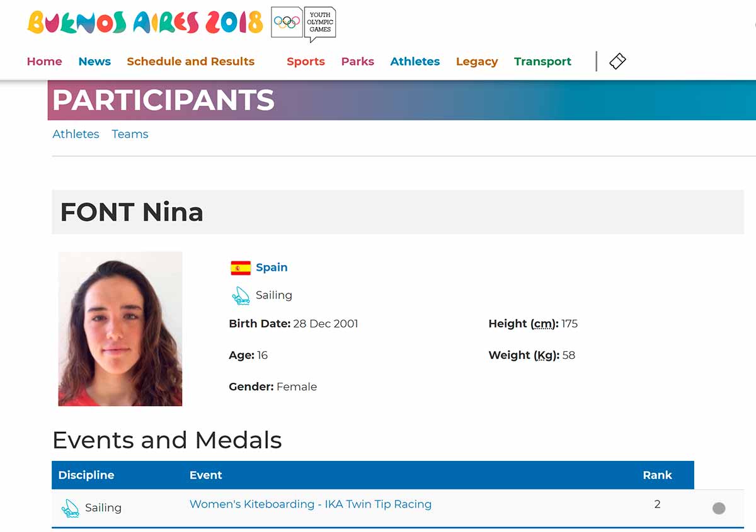This screenshot has width=756, height=532.
Task: Open Schedule and Results menu
Action: click(191, 61)
